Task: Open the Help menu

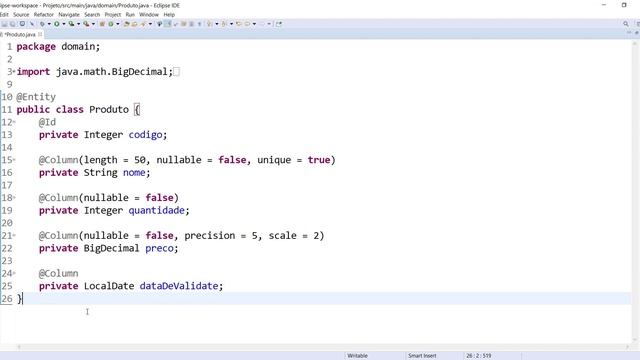Action: 169,14
